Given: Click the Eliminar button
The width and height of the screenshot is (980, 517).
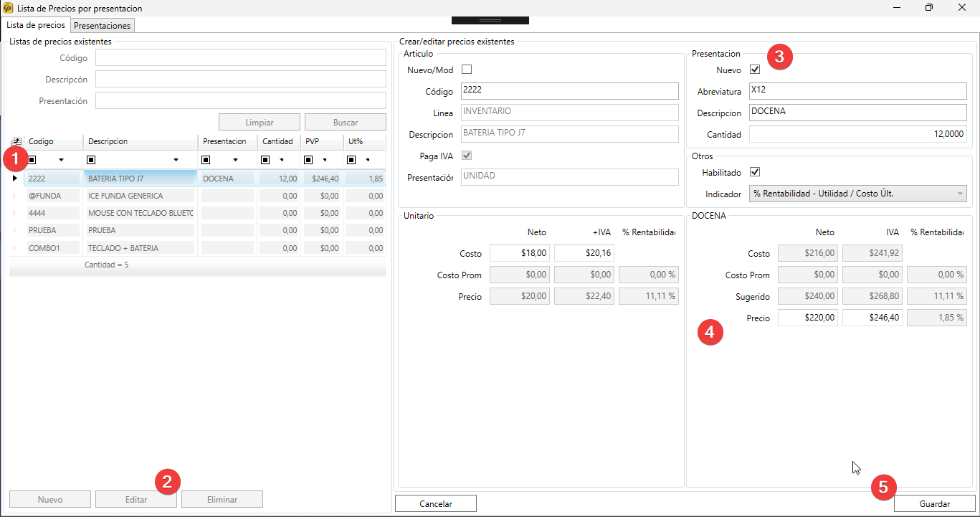Looking at the screenshot, I should [222, 499].
